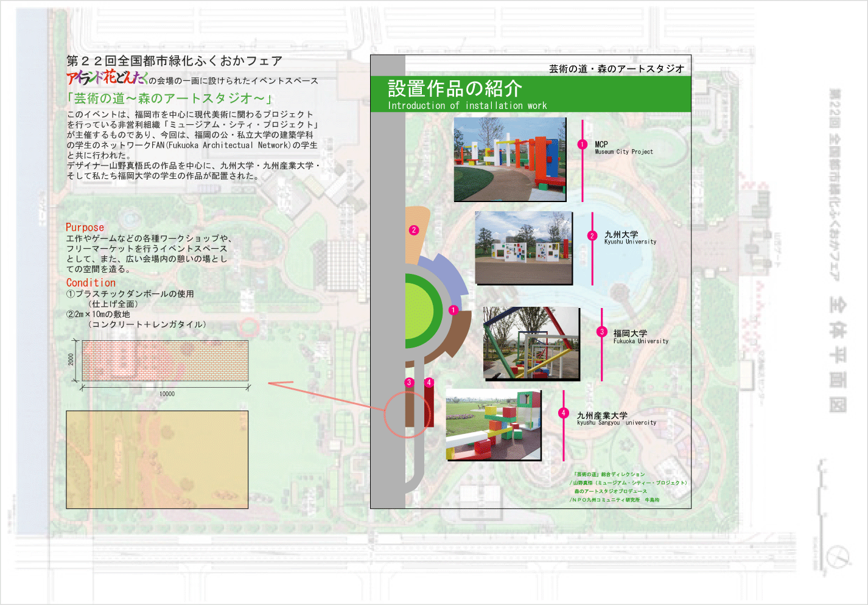Screen dimensions: 868x605
Task: Click pink marker 2 on the tan map area
Action: [414, 230]
